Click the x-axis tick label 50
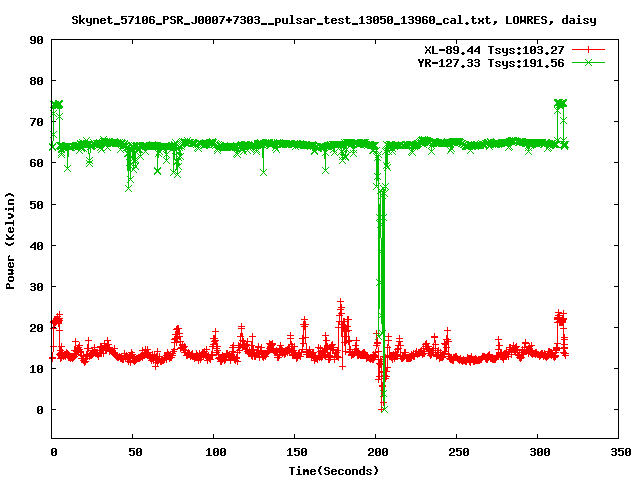The height and width of the screenshot is (480, 640). click(x=135, y=452)
